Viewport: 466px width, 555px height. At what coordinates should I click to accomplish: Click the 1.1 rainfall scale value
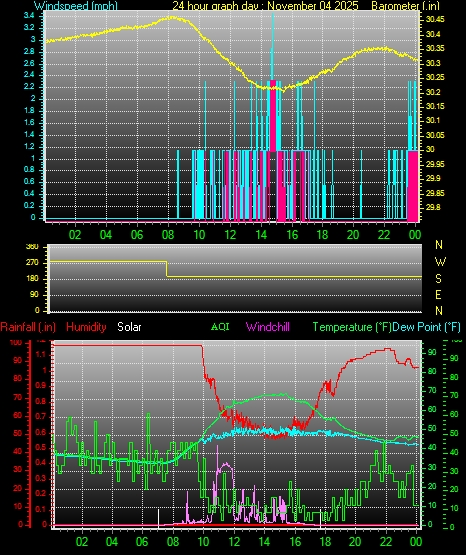point(41,354)
